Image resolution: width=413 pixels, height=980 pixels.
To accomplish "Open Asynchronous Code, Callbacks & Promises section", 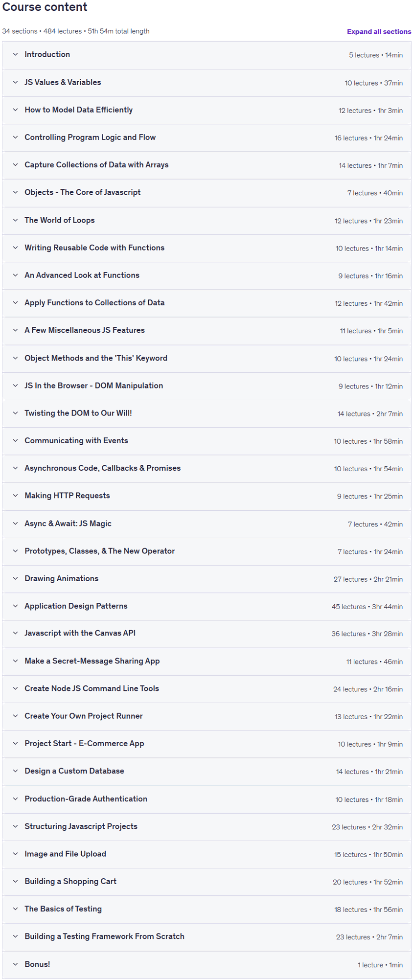I will pos(206,468).
